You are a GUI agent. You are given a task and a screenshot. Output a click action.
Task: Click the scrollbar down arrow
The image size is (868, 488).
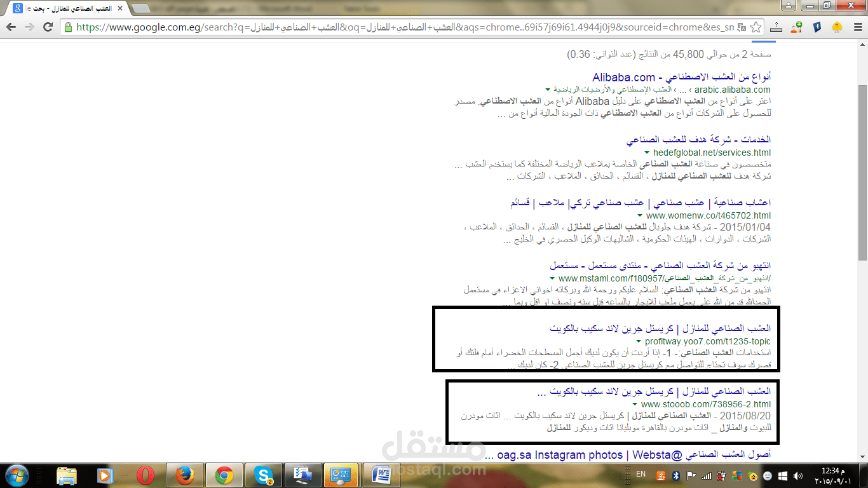[862, 457]
